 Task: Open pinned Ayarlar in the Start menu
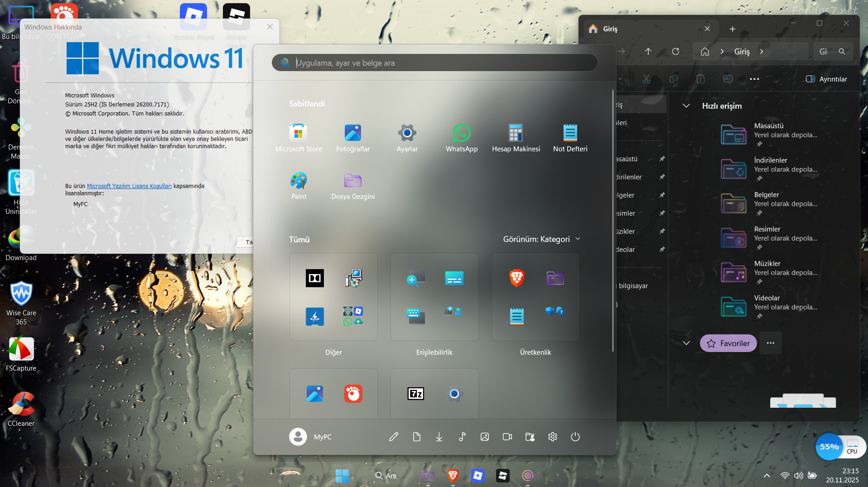(407, 138)
